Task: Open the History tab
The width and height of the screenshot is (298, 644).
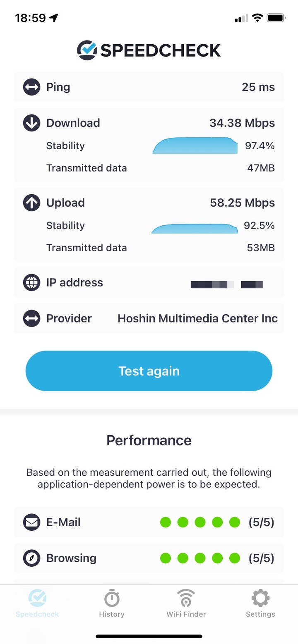Action: point(112,604)
